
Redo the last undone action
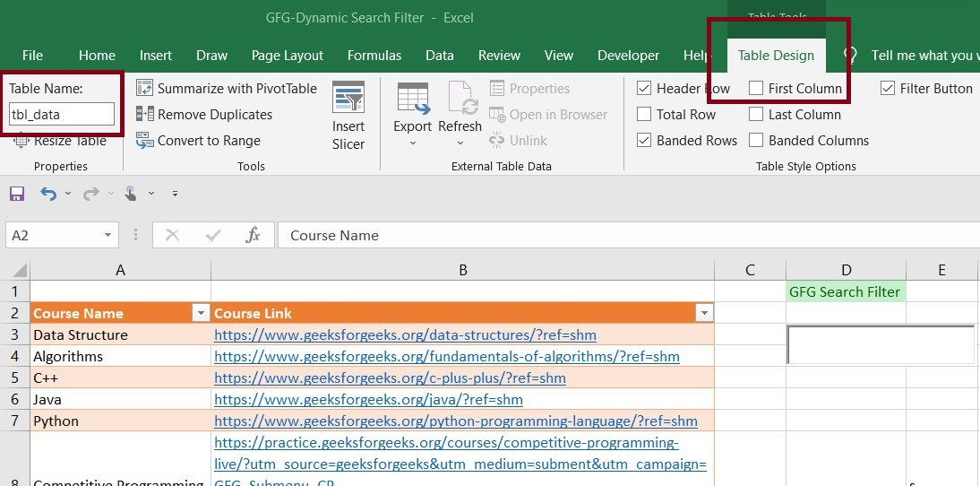pyautogui.click(x=91, y=194)
